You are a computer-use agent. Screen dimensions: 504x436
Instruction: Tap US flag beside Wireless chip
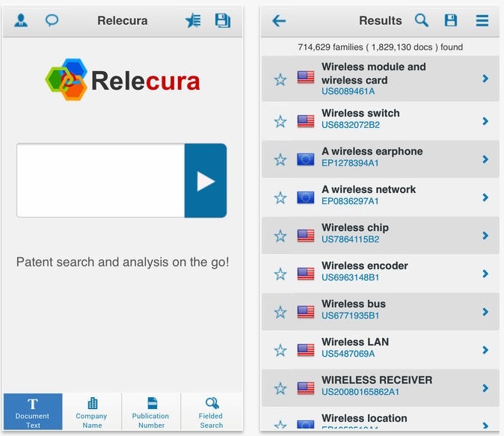[x=306, y=236]
